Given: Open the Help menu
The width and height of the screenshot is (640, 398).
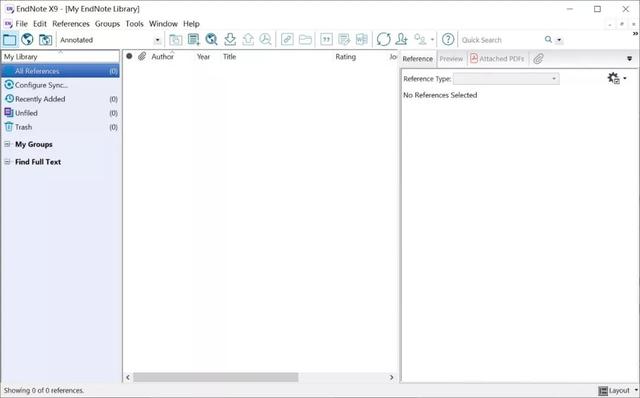Looking at the screenshot, I should coord(191,24).
